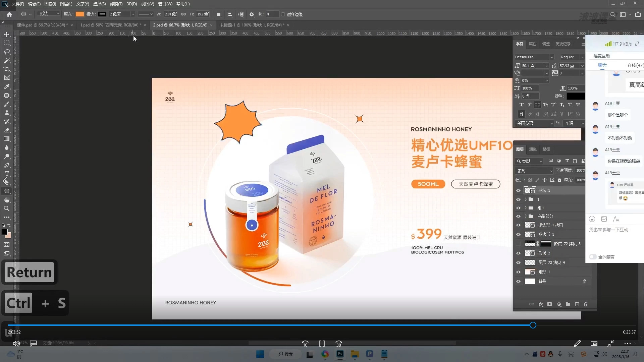This screenshot has height=362, width=644.
Task: Toggle the 全体禁言 switch
Action: pos(593,257)
